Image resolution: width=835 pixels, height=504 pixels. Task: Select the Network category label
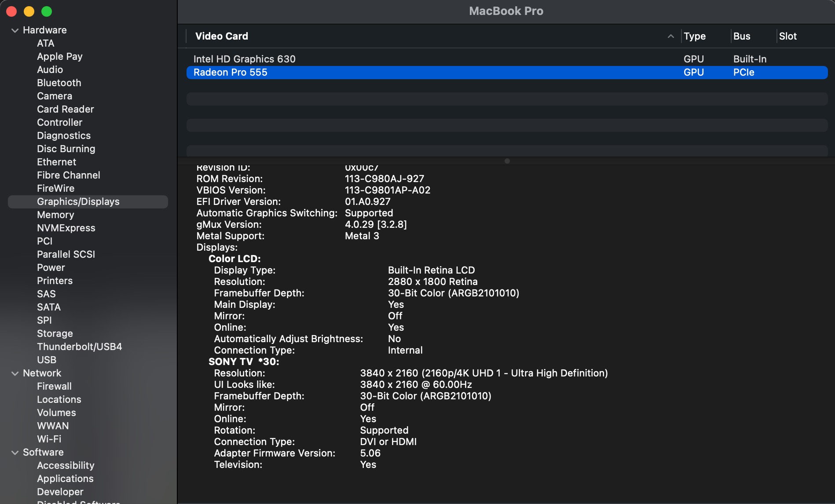(42, 373)
